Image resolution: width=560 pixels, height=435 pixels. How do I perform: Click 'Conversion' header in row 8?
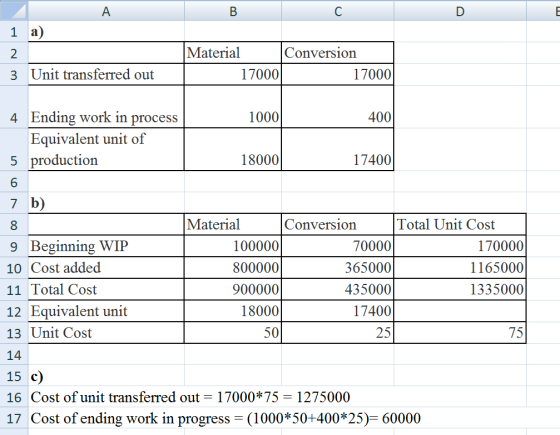[x=338, y=225]
